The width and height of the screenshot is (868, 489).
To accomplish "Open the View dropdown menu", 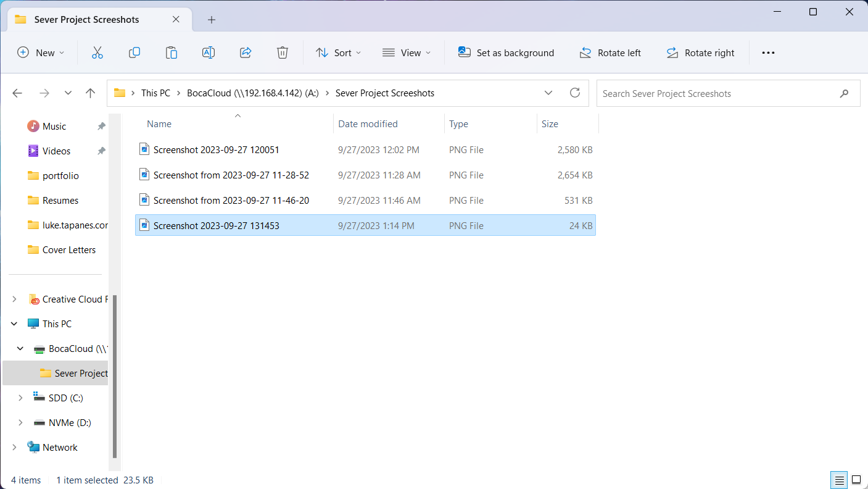I will pos(407,53).
